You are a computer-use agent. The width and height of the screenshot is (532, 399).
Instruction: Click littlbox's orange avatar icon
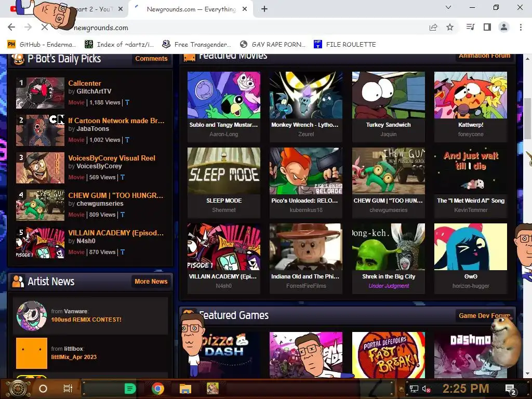click(32, 353)
